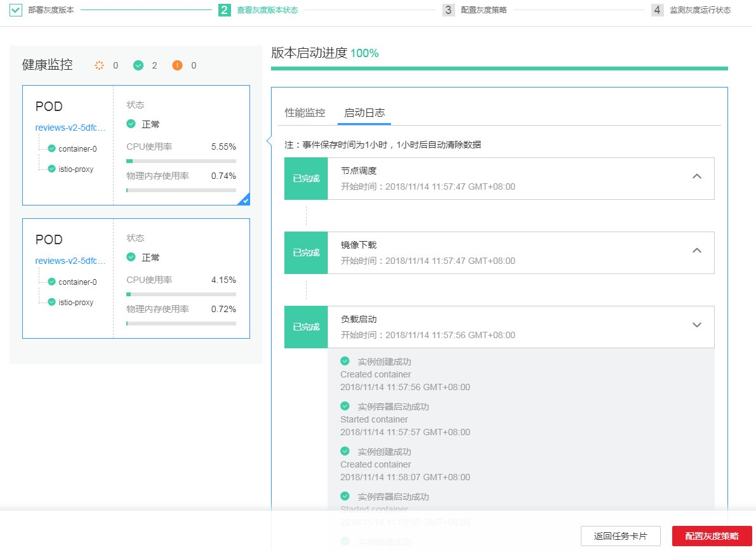Collapse the 镜像下载 log section chevron
The width and height of the screenshot is (756, 550).
[697, 251]
